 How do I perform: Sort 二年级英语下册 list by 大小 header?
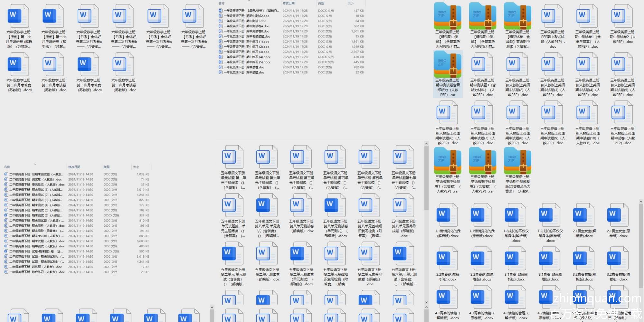coord(136,167)
